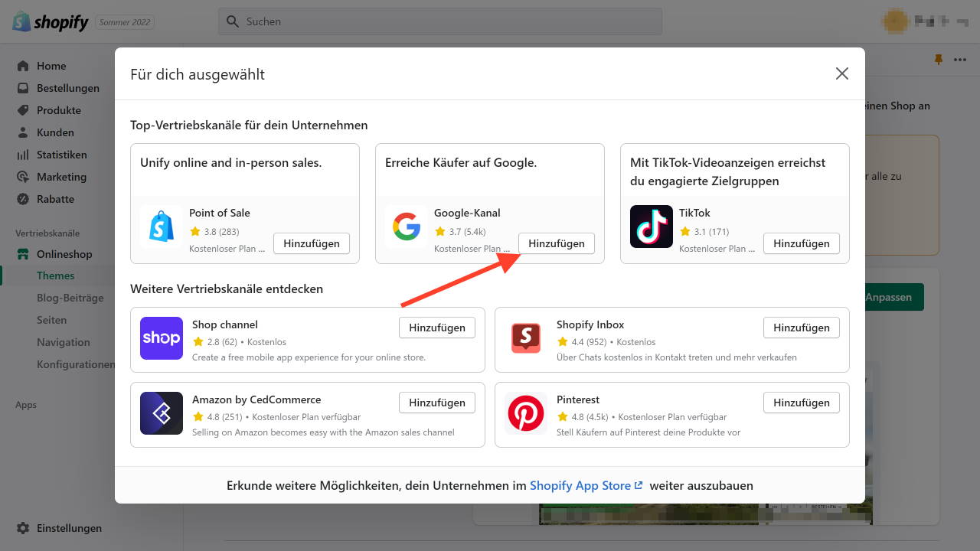Click the Produkte tag icon
Viewport: 980px width, 551px height.
click(x=23, y=110)
